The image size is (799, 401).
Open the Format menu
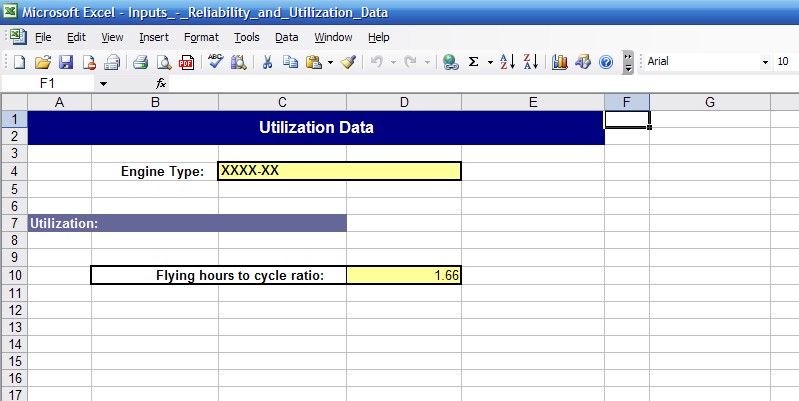201,37
